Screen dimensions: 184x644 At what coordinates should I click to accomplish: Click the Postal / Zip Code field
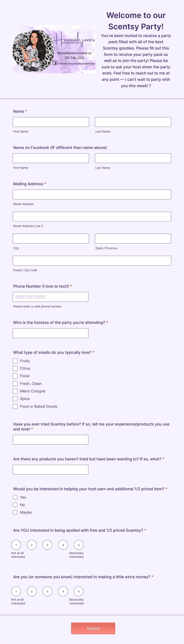click(x=92, y=260)
